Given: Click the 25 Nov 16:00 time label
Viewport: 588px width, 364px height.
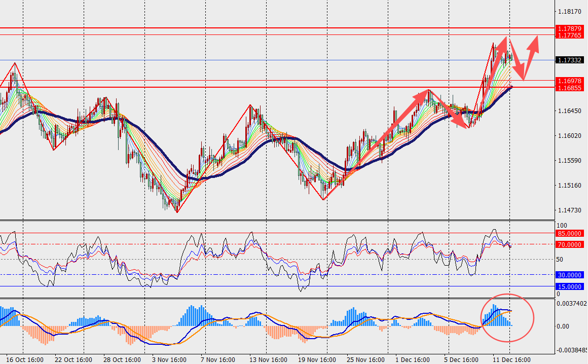Looking at the screenshot, I should [x=366, y=359].
